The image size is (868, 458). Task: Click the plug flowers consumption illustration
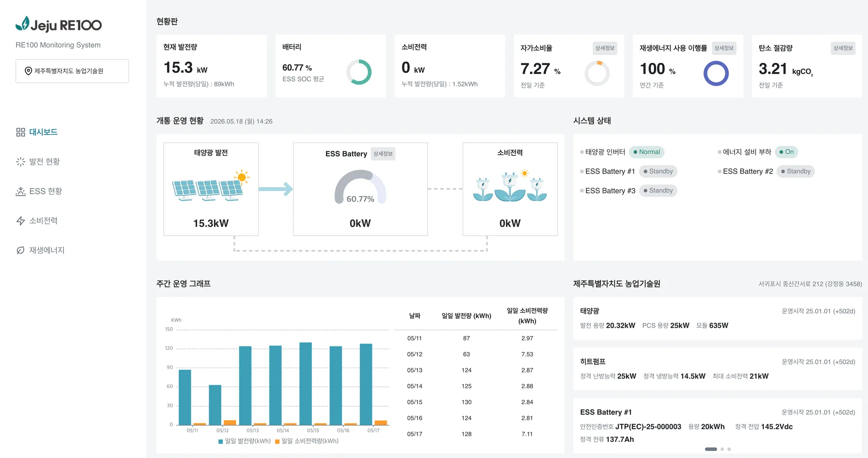coord(510,185)
